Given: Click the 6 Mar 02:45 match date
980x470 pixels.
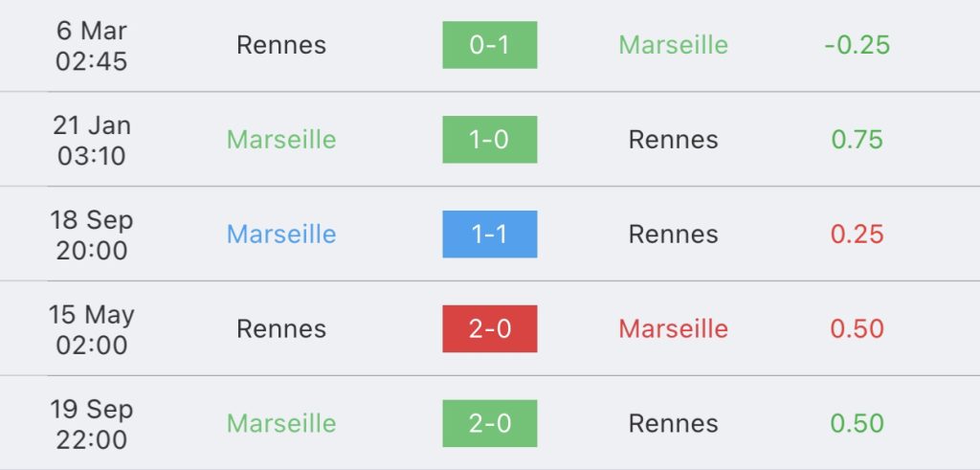Looking at the screenshot, I should coord(92,45).
